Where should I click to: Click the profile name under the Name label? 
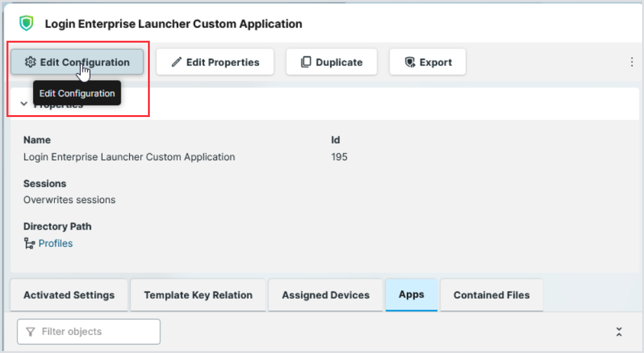click(129, 156)
